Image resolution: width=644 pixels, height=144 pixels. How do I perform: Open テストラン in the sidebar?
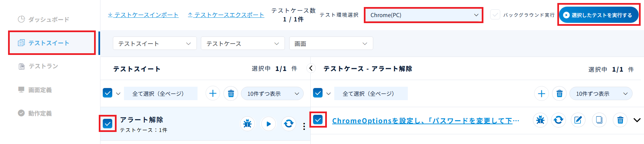point(43,66)
